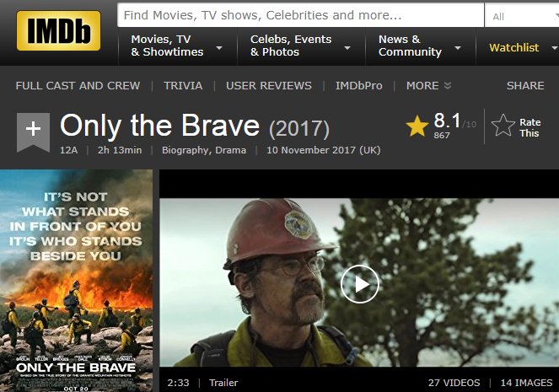Click the IMDb logo
Image resolution: width=559 pixels, height=392 pixels.
[58, 30]
